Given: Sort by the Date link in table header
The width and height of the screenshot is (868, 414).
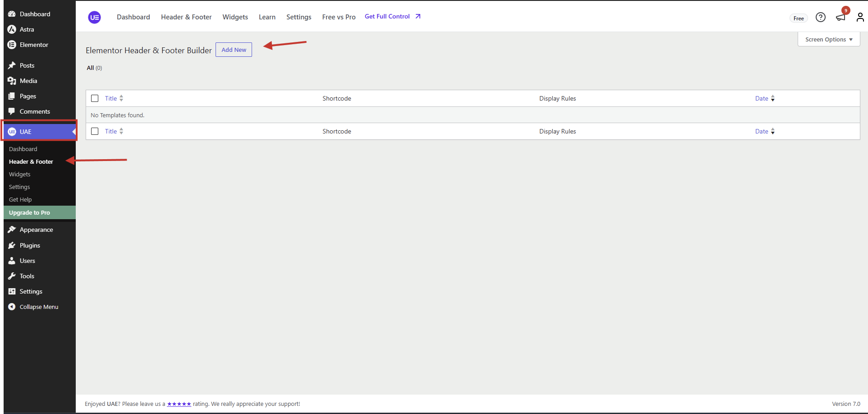Looking at the screenshot, I should click(762, 98).
